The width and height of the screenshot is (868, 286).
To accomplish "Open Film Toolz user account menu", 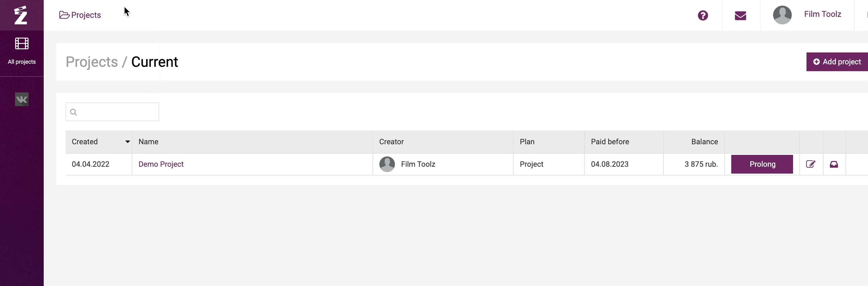I will [x=822, y=14].
